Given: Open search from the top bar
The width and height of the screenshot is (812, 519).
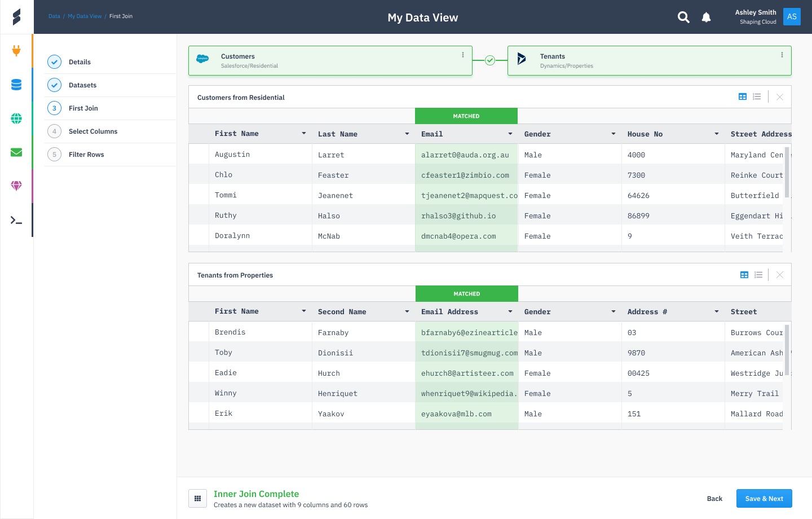Looking at the screenshot, I should tap(683, 17).
